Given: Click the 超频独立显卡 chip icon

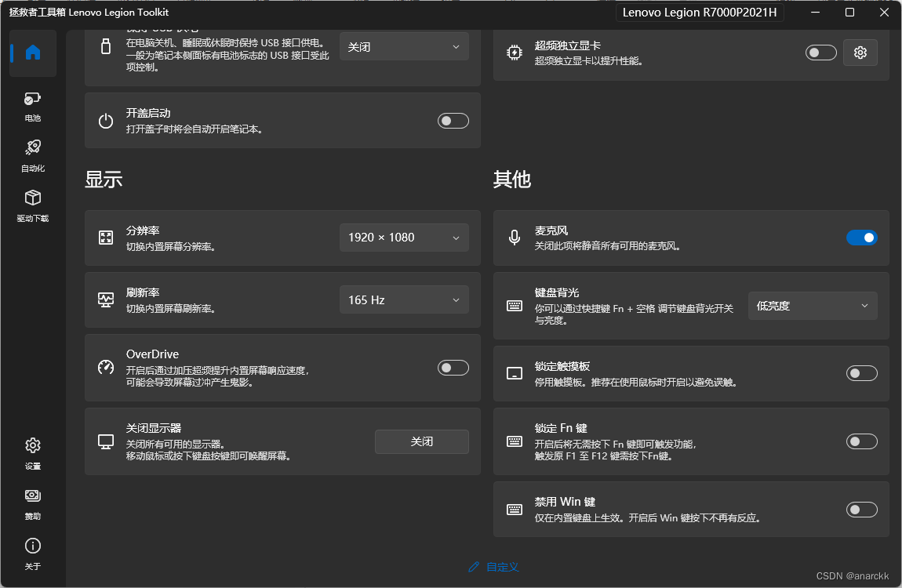Looking at the screenshot, I should point(515,53).
